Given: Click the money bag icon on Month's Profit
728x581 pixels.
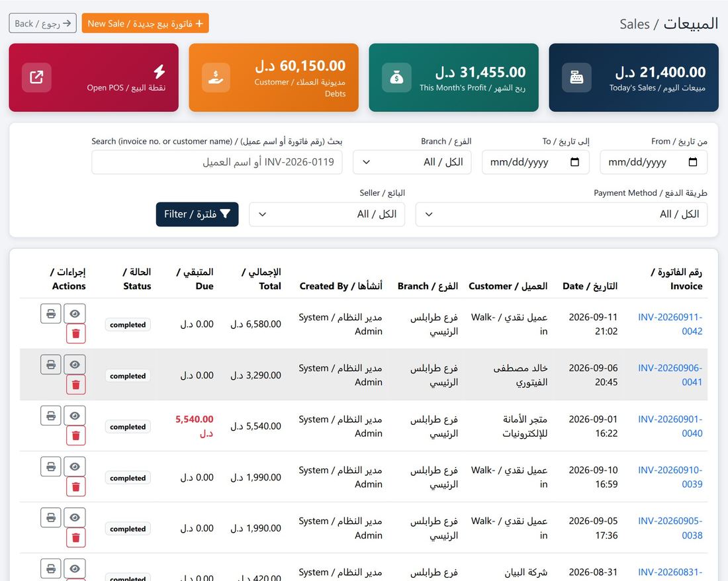Looking at the screenshot, I should click(396, 77).
